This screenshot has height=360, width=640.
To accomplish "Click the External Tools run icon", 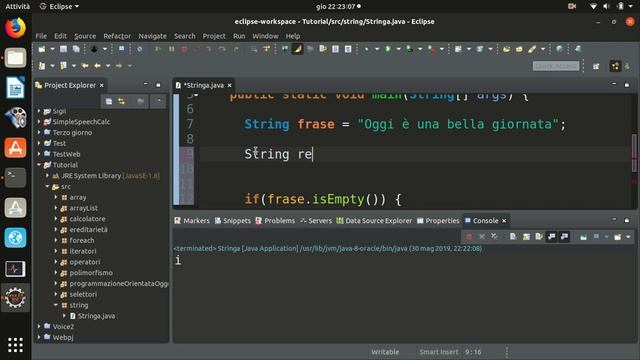I will click(x=431, y=49).
